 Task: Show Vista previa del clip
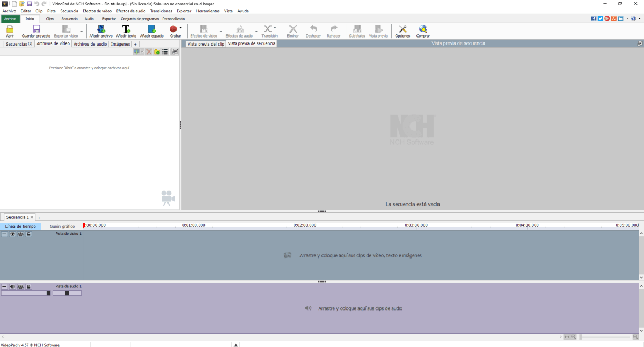tap(206, 44)
